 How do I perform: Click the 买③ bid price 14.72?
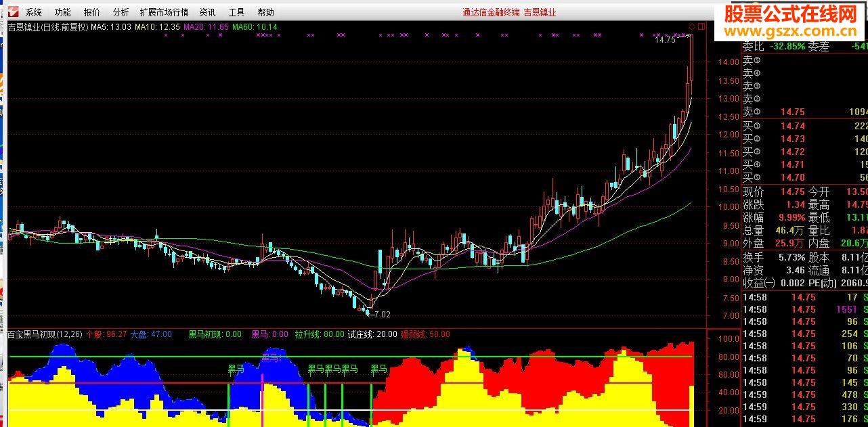pos(792,152)
